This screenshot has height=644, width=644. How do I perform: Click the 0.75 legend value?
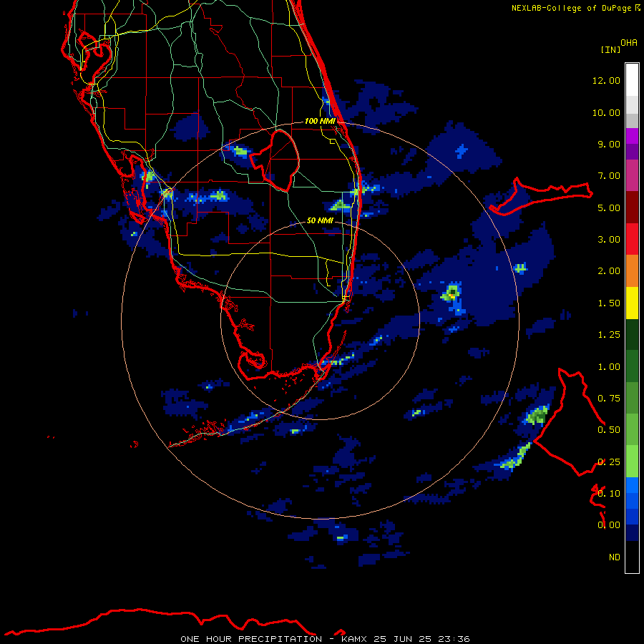pyautogui.click(x=609, y=399)
